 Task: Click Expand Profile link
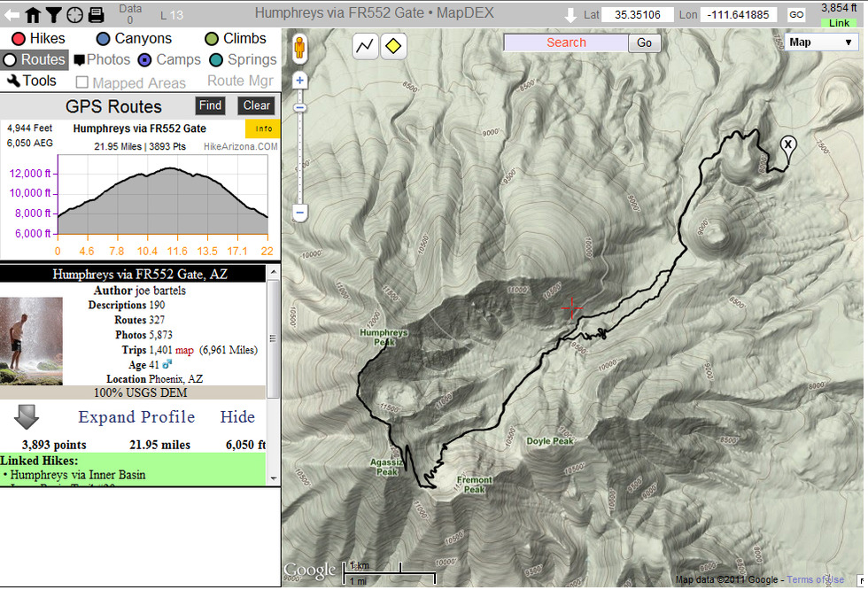click(x=136, y=416)
